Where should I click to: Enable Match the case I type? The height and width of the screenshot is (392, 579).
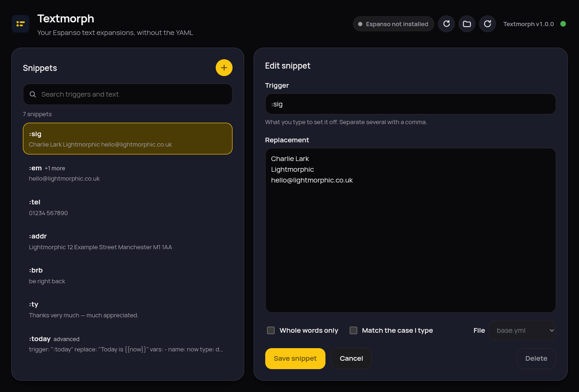pos(353,330)
